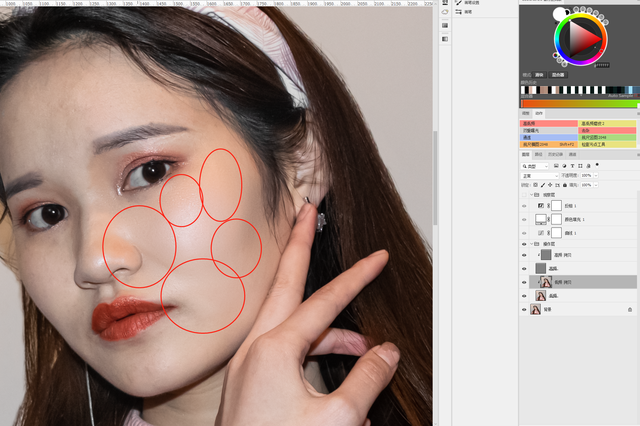The image size is (640, 426).
Task: Switch to the paths panel tab
Action: (x=540, y=154)
